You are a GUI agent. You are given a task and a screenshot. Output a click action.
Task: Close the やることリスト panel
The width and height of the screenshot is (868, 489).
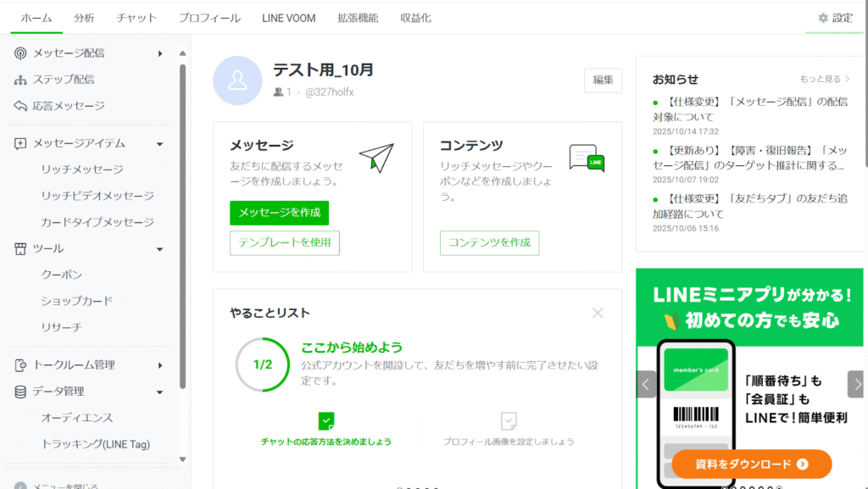(598, 313)
